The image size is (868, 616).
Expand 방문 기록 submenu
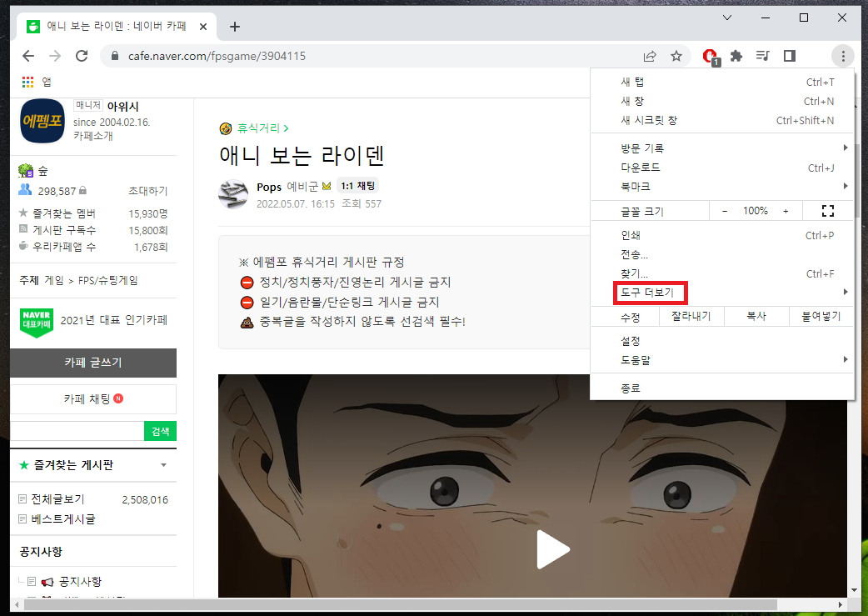pyautogui.click(x=722, y=148)
